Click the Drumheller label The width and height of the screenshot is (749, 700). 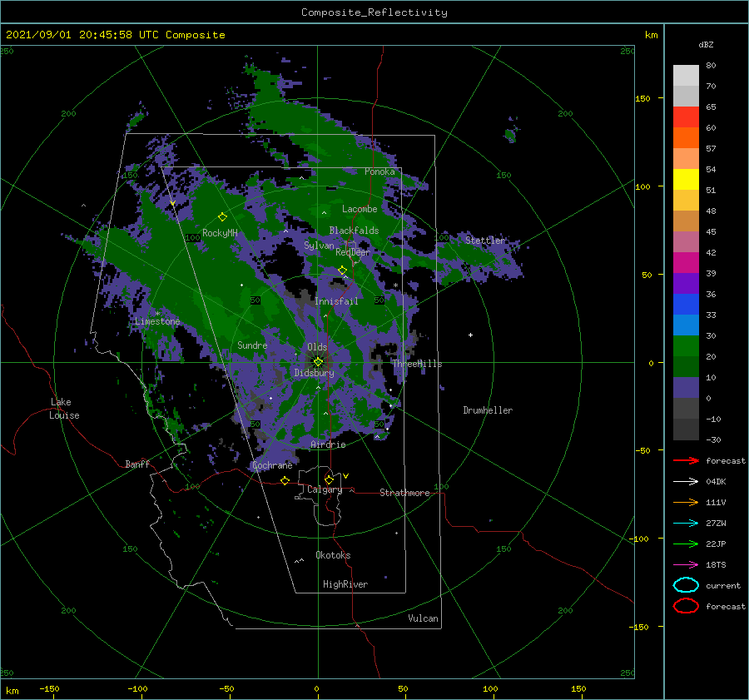click(488, 410)
